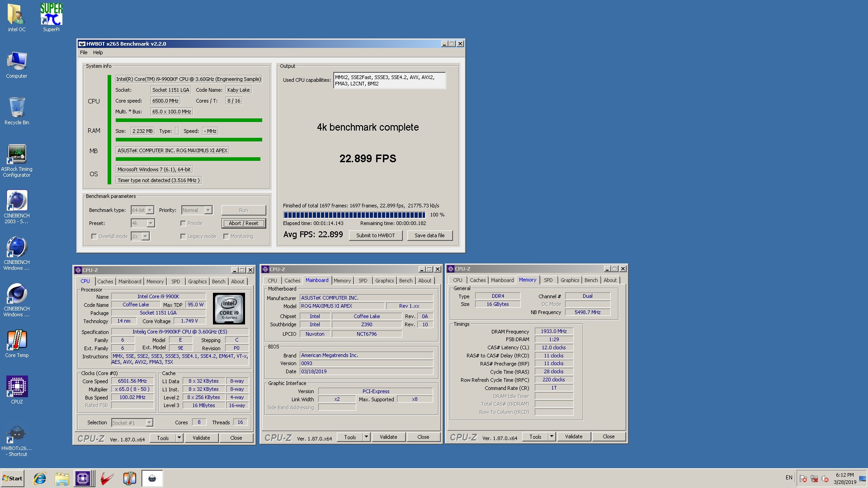
Task: Click the RAM green score bar
Action: (x=189, y=140)
